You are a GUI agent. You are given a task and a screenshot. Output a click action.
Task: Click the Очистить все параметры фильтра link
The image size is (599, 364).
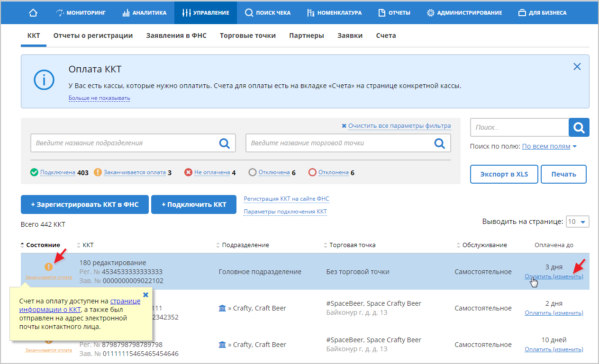point(399,126)
